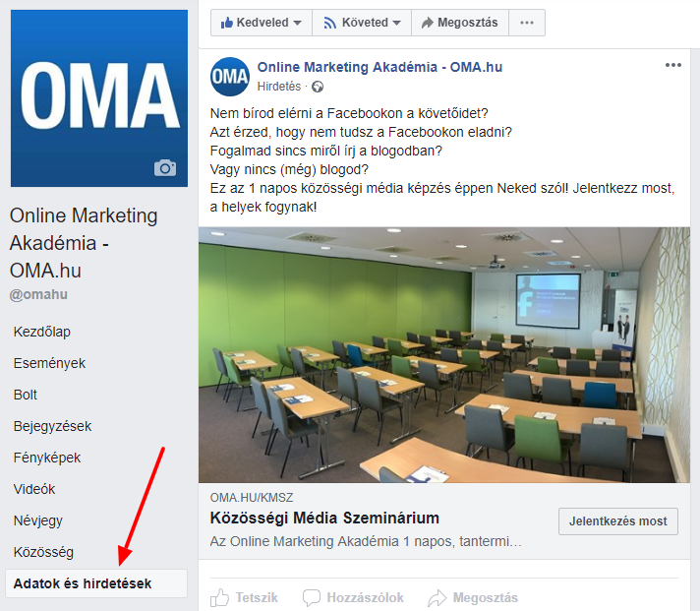The image size is (700, 611).
Task: Click the thumbs-up icon on Kedveled button
Action: click(227, 23)
